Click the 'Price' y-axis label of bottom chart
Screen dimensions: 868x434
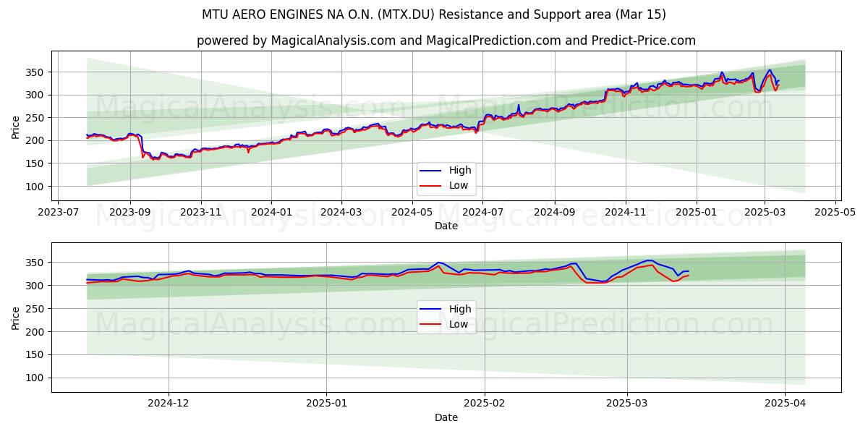(16, 318)
